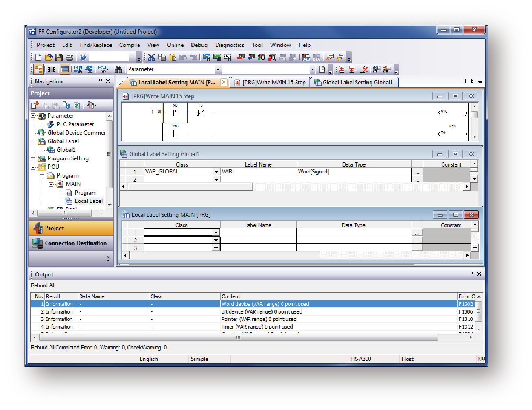
Task: Click the new data icon in Project panel
Action: click(35, 105)
